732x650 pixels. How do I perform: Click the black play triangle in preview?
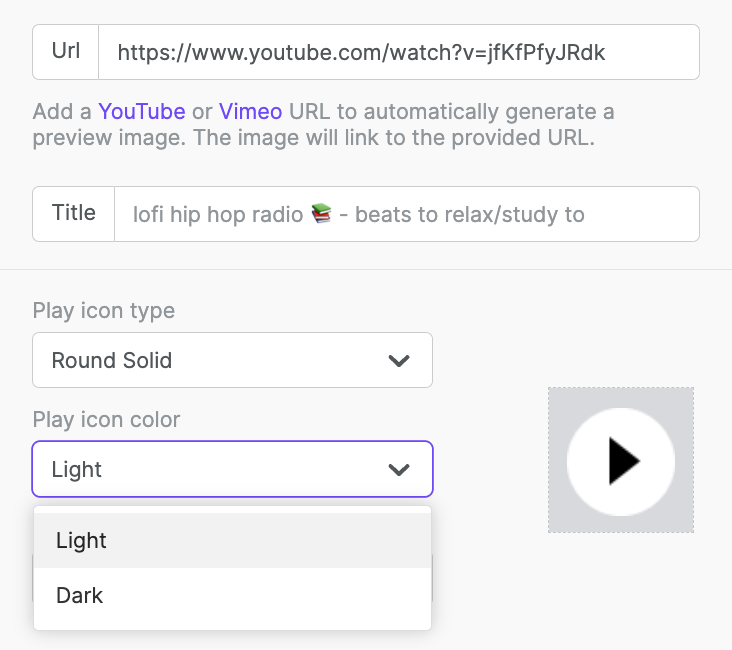624,461
